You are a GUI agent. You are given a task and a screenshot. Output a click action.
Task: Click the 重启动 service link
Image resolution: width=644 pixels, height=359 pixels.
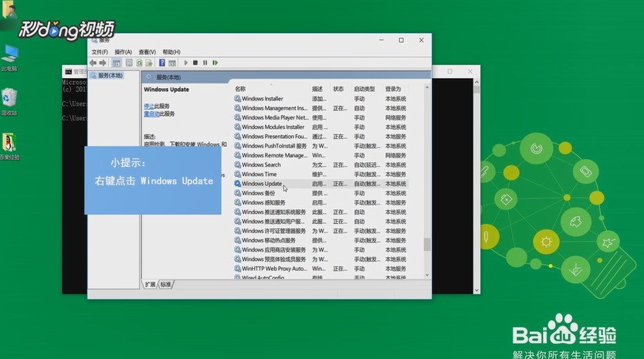(151, 113)
